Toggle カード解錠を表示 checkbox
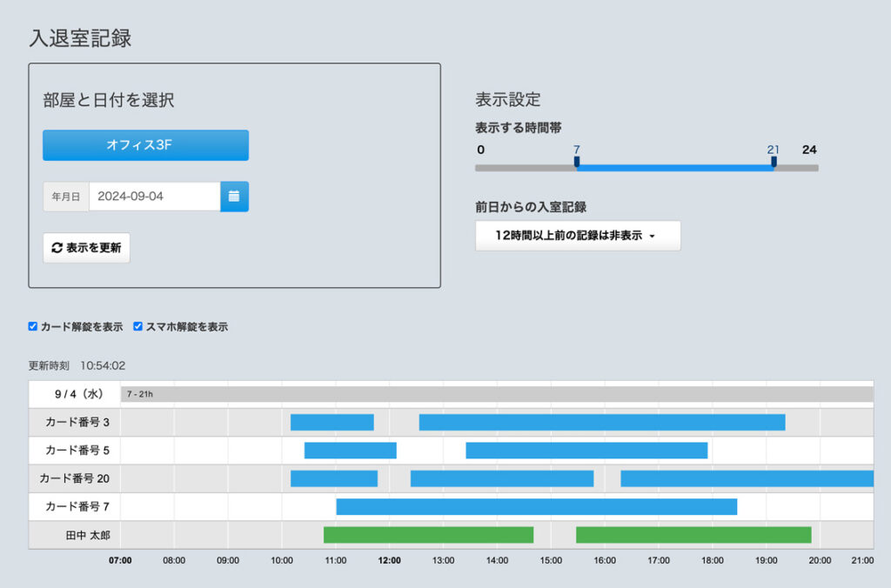This screenshot has height=588, width=891. (33, 327)
